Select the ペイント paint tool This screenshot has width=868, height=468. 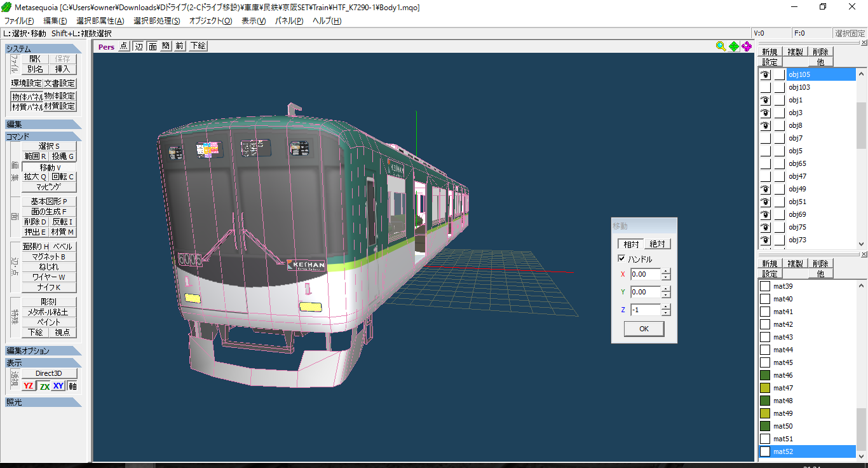[49, 322]
